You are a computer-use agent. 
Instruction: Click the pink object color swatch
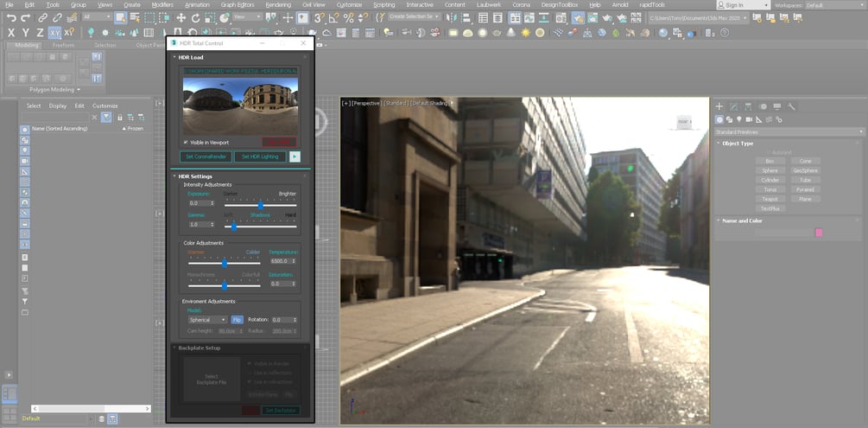point(818,233)
